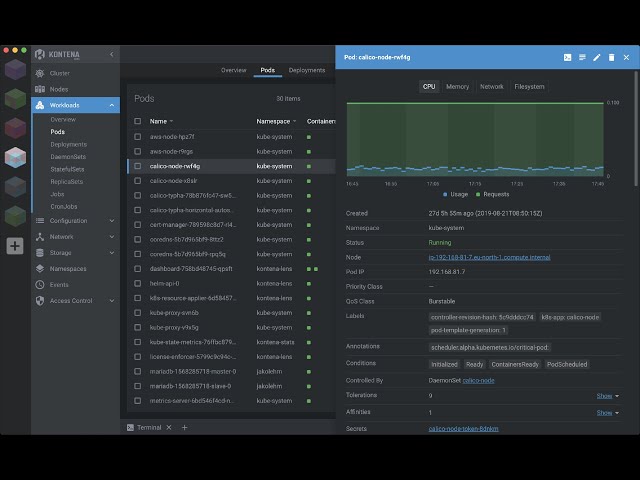
Task: Close the Terminal tab
Action: pos(169,427)
